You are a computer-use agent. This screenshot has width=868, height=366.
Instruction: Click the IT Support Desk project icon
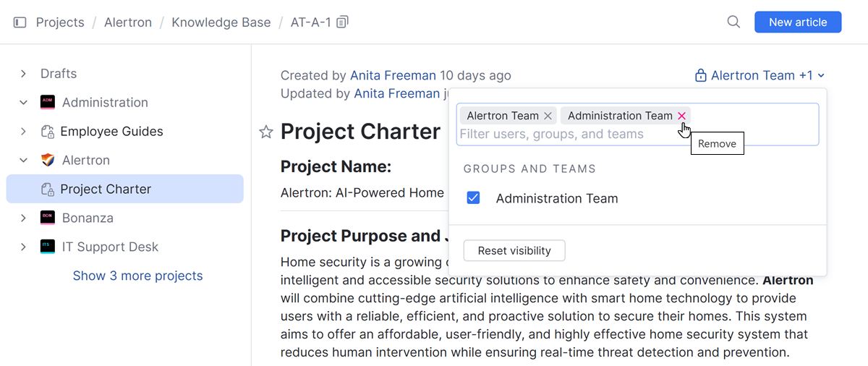click(48, 247)
